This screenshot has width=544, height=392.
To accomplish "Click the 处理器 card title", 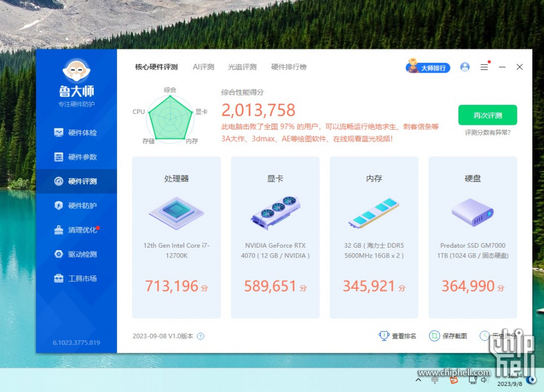I will click(177, 179).
